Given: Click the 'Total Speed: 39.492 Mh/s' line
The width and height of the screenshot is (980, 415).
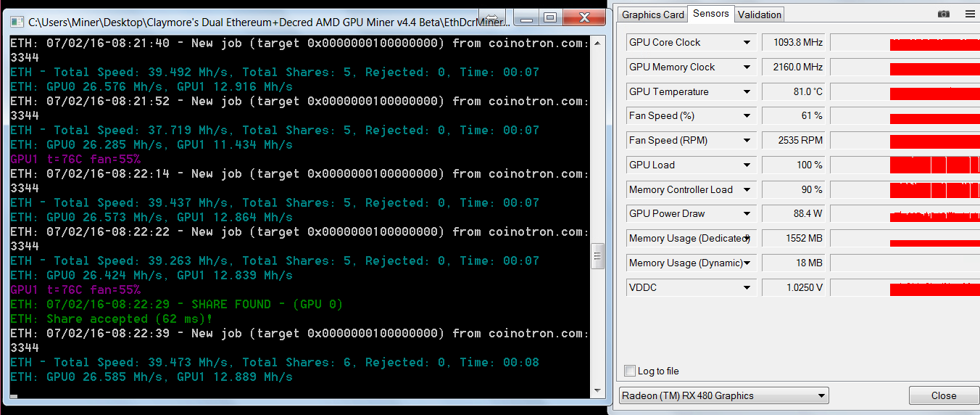Looking at the screenshot, I should pos(275,72).
